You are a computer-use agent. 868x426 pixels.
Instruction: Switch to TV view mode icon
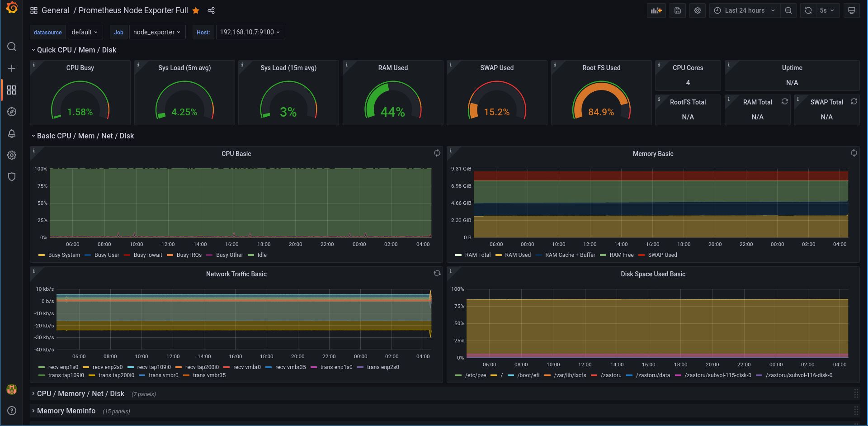coord(851,10)
